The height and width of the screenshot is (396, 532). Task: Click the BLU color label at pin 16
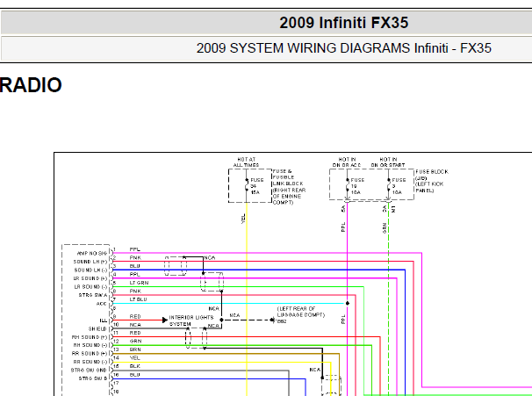click(134, 375)
